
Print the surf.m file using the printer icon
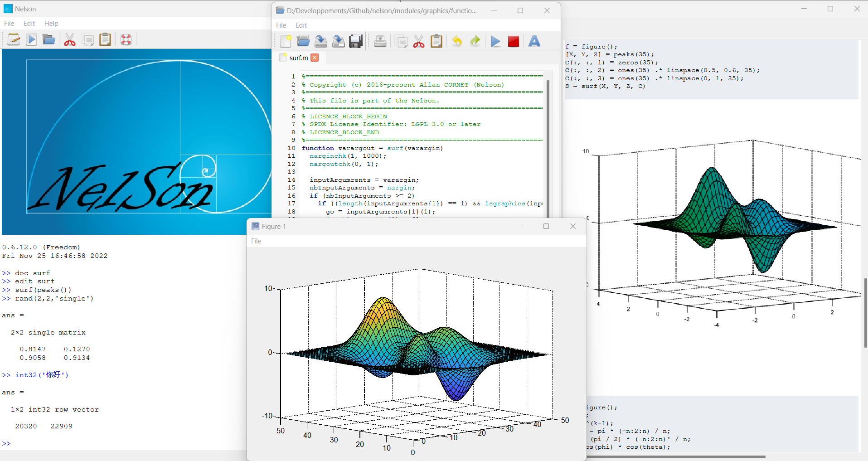tap(380, 41)
